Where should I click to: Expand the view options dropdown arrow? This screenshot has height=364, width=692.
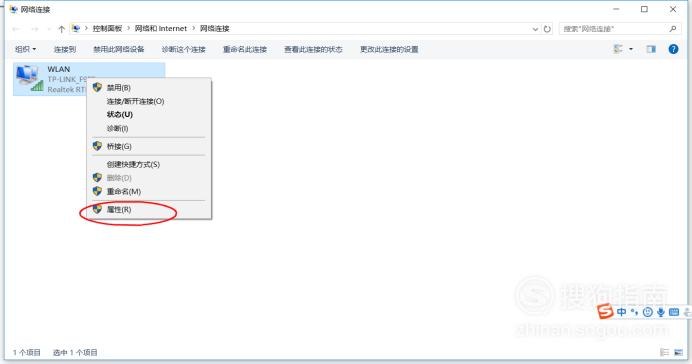[x=631, y=49]
